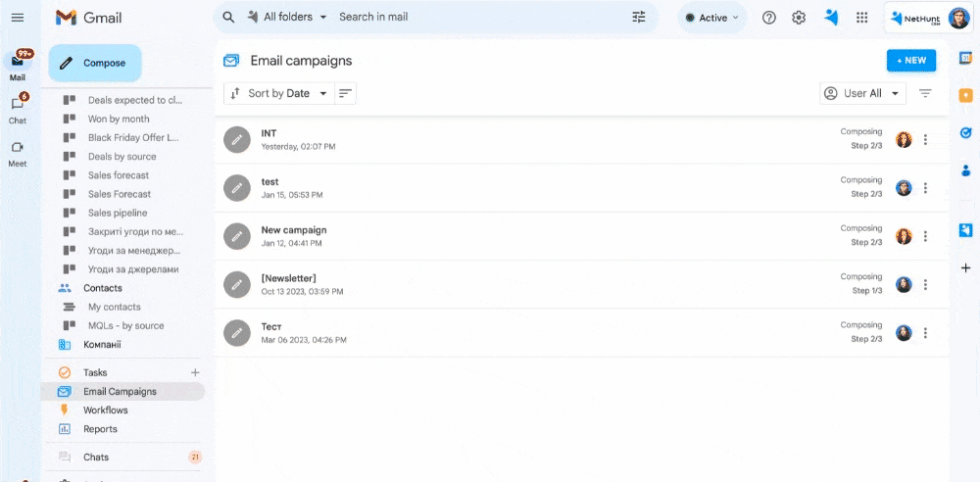
Task: Click the pencil icon for INT
Action: (237, 140)
